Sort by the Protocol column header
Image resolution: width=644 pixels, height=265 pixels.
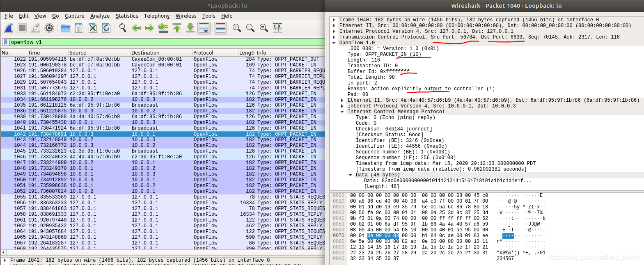click(215, 53)
